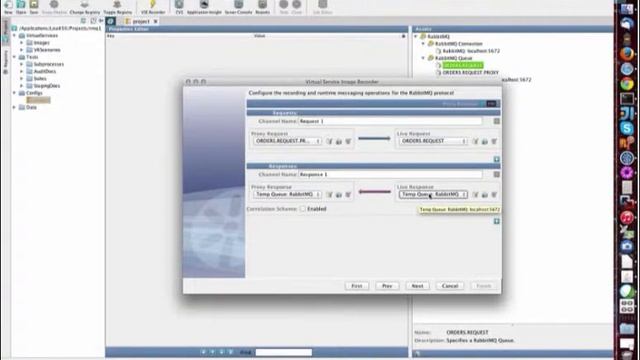Click the Find field in the bottom bar

[x=284, y=352]
